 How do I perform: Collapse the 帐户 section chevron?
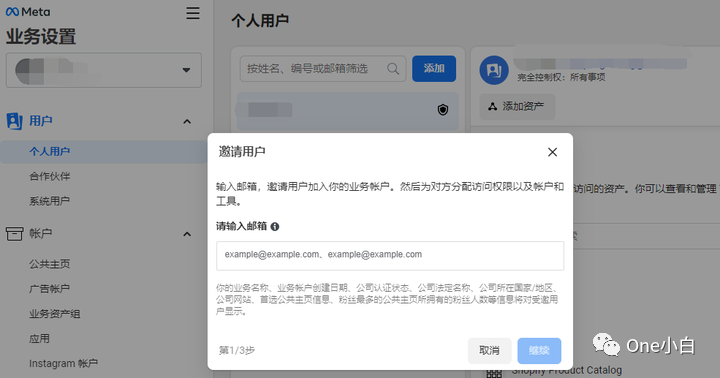pos(187,234)
